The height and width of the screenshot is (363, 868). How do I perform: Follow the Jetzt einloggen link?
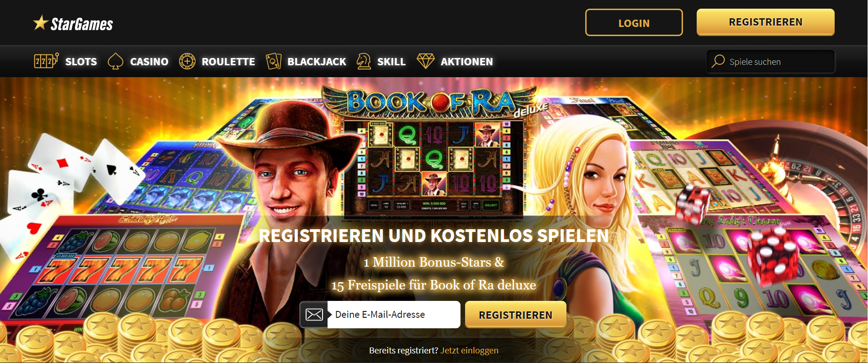(469, 350)
